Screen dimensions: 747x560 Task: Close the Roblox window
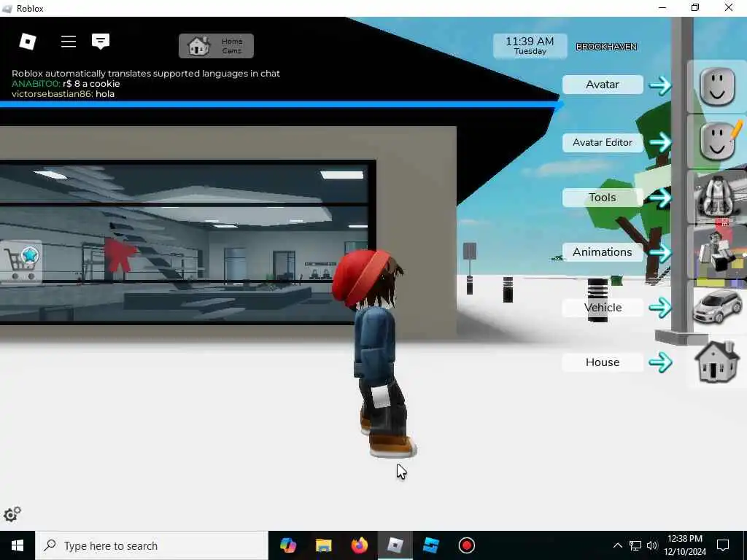point(729,7)
